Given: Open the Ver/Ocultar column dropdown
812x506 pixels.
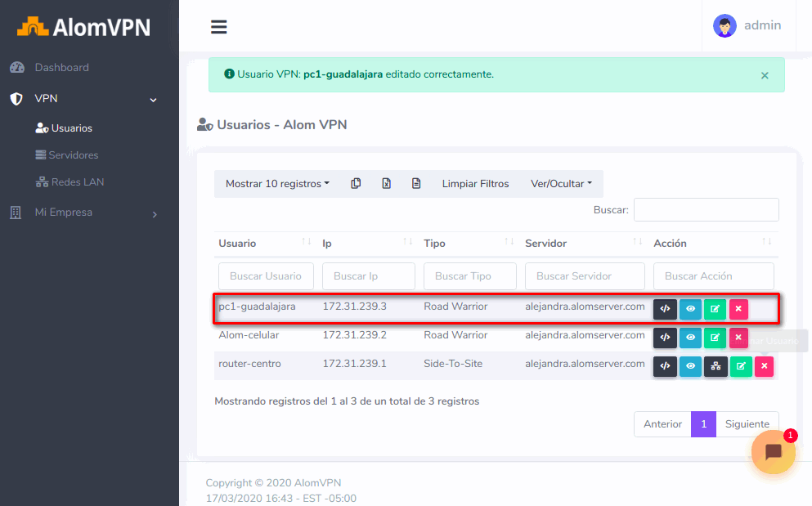Looking at the screenshot, I should (561, 184).
